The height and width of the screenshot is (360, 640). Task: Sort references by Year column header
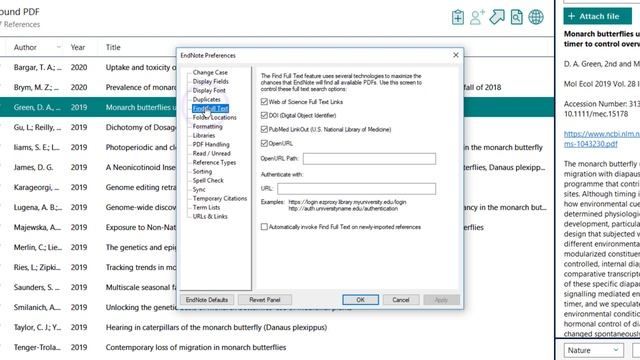coord(78,47)
